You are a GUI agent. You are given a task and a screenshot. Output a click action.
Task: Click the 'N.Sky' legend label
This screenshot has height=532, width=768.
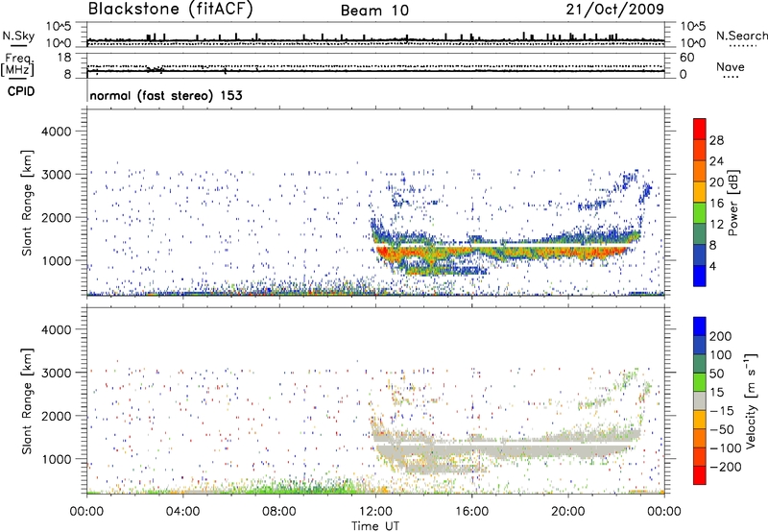[18, 36]
